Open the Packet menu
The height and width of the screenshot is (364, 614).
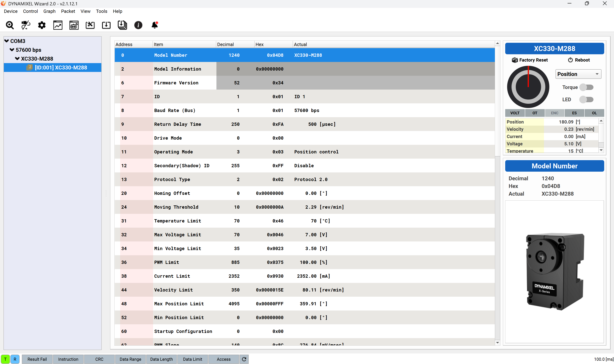tap(68, 11)
